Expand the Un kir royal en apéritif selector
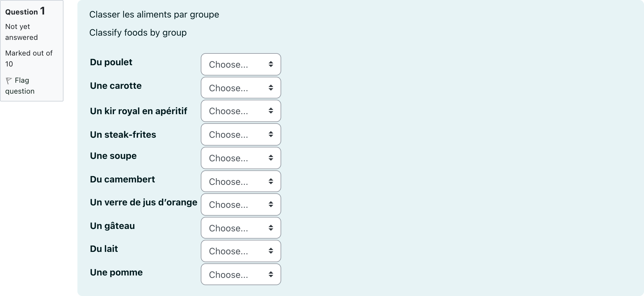This screenshot has width=644, height=296. 241,111
